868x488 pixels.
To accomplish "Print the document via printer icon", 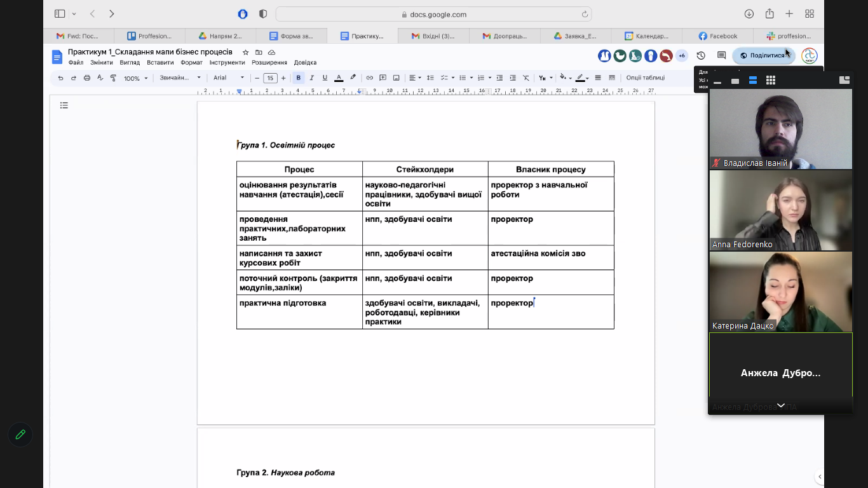I will click(87, 78).
